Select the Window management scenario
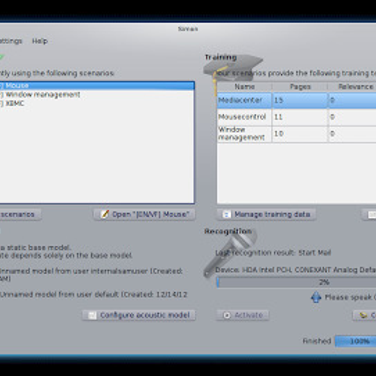376x376 pixels. [x=97, y=95]
